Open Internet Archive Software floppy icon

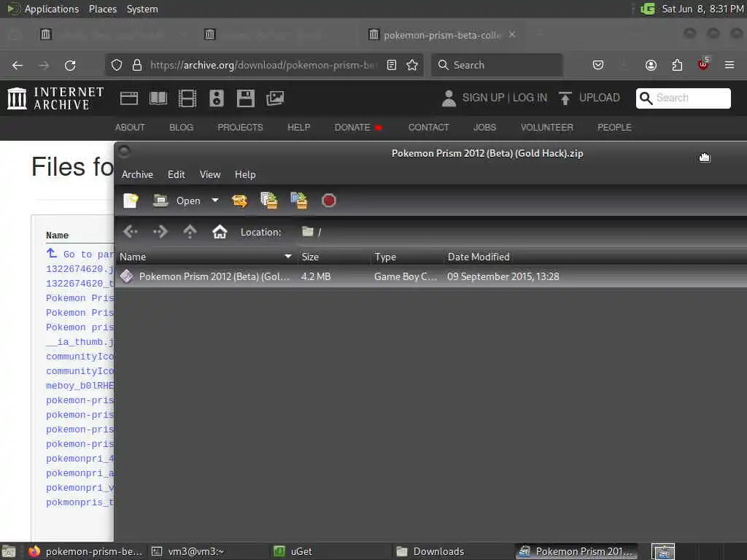(x=246, y=98)
